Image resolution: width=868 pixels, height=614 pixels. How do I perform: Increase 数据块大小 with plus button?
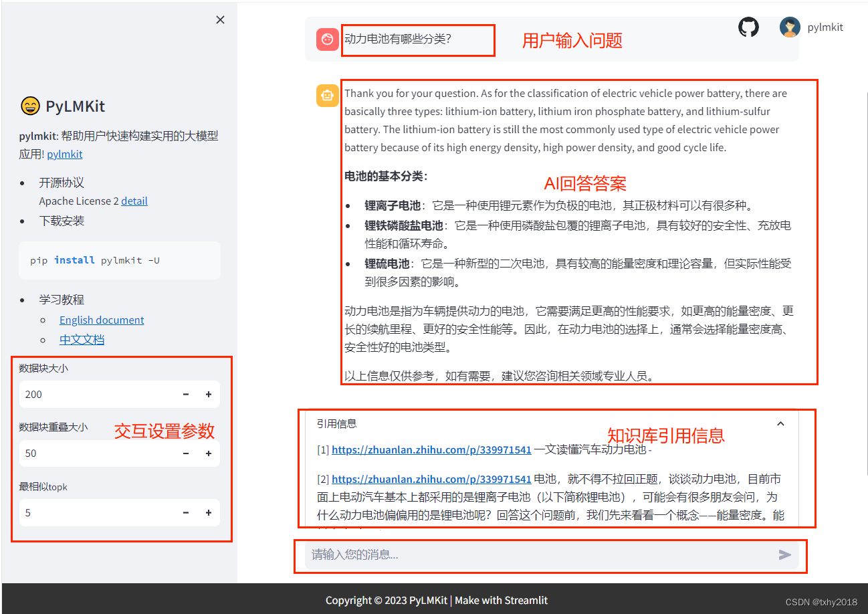coord(209,395)
